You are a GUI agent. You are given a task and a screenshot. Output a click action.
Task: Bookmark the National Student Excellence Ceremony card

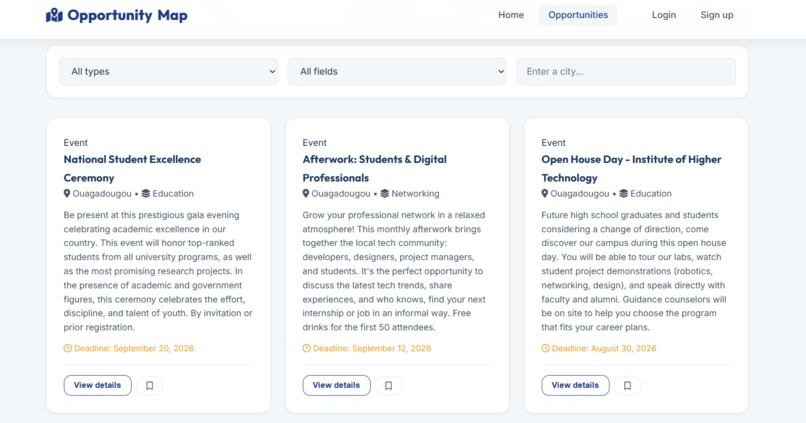150,385
